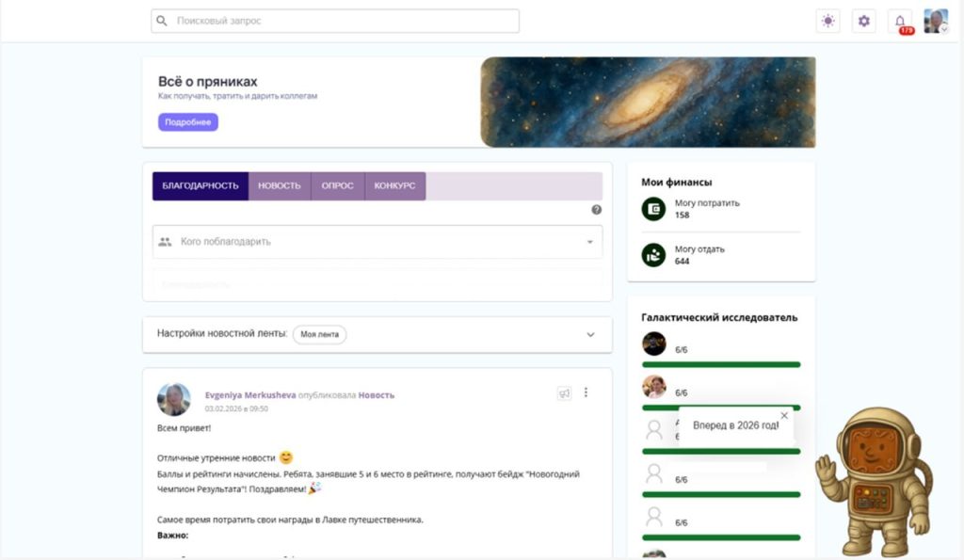Click the Важно: bold text in post

(173, 536)
